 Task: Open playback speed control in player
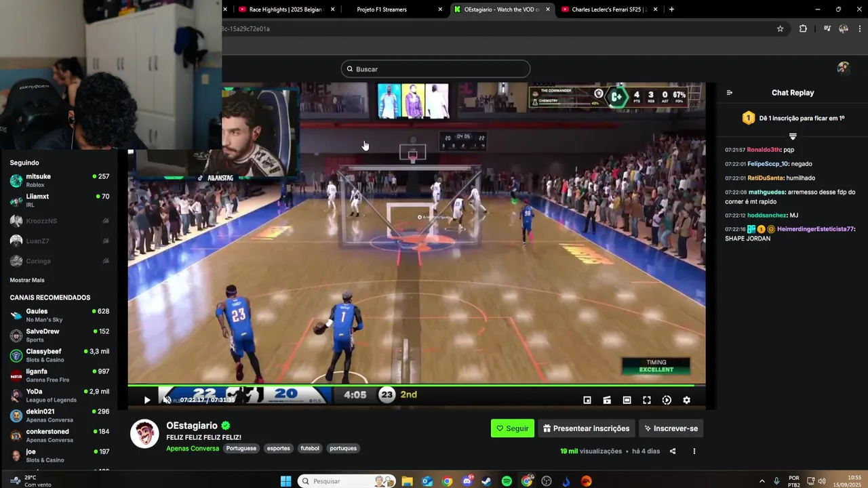click(x=667, y=400)
